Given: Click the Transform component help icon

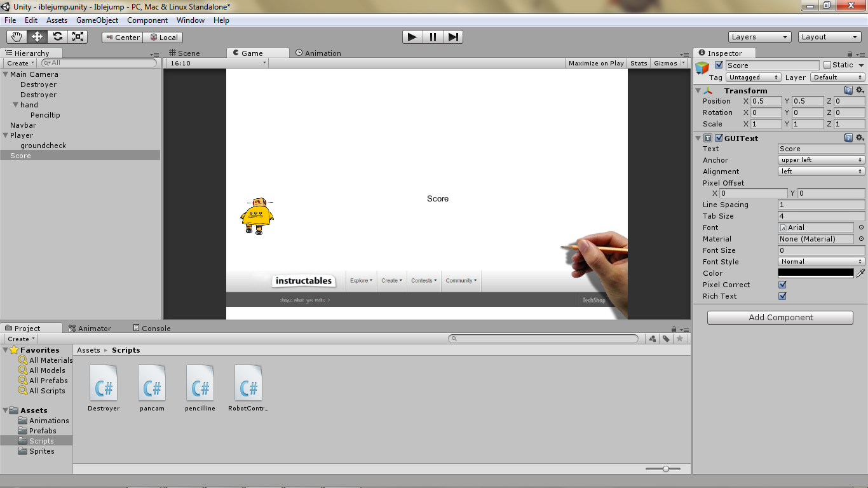Looking at the screenshot, I should click(848, 90).
